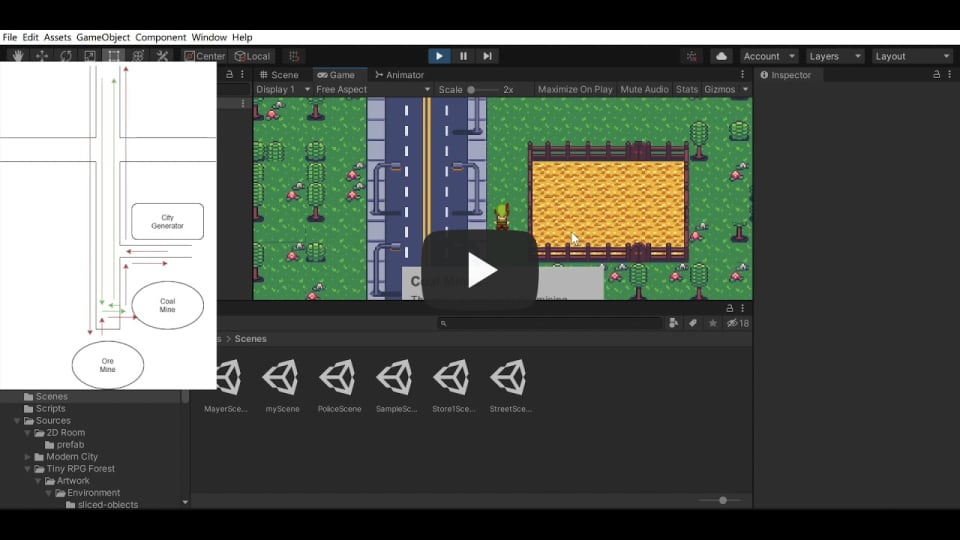The width and height of the screenshot is (960, 540).
Task: Open Layout dropdown
Action: 912,56
